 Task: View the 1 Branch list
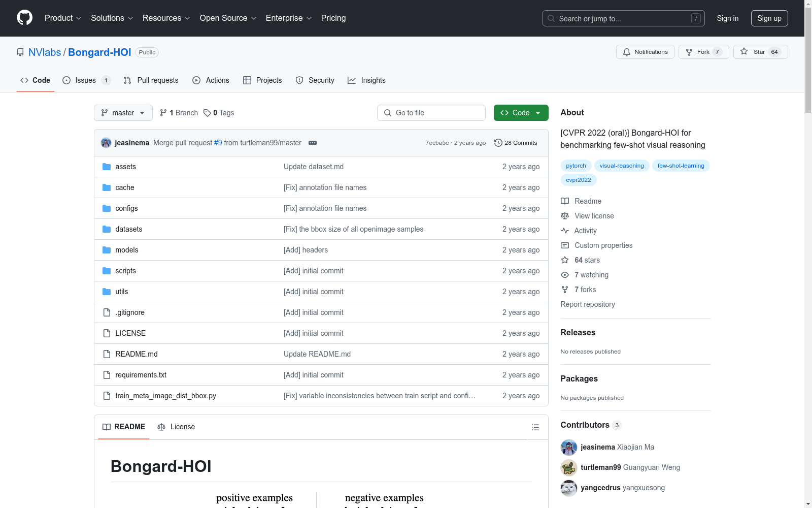[x=179, y=113]
